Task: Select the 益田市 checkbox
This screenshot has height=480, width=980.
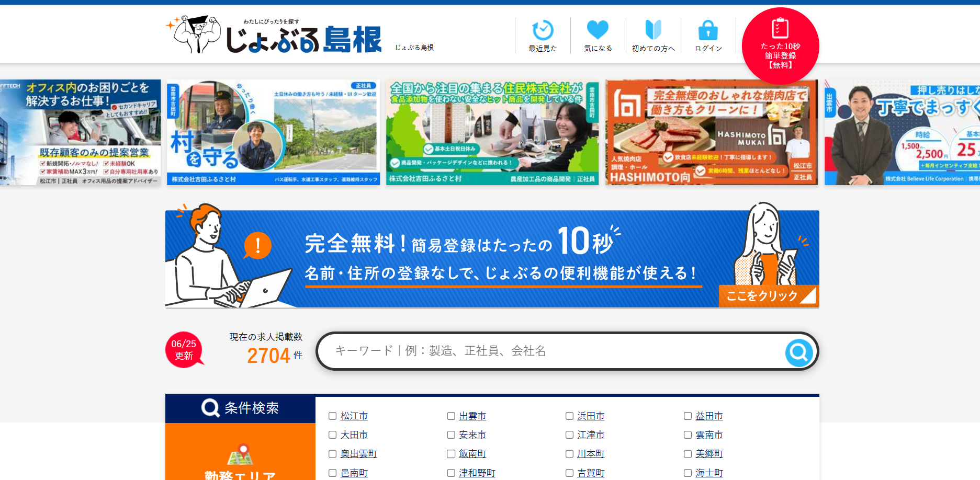Action: click(688, 416)
